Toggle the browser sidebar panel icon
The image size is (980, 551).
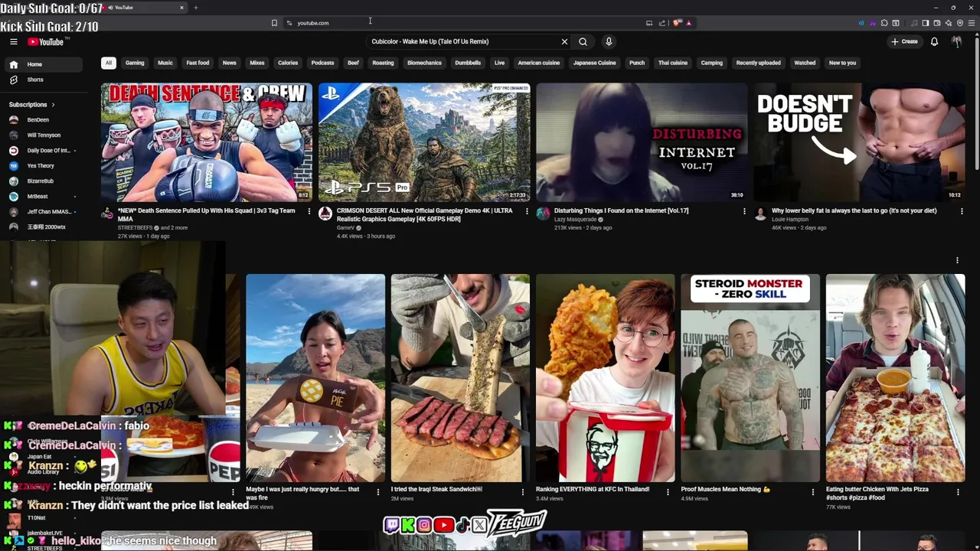coord(925,23)
